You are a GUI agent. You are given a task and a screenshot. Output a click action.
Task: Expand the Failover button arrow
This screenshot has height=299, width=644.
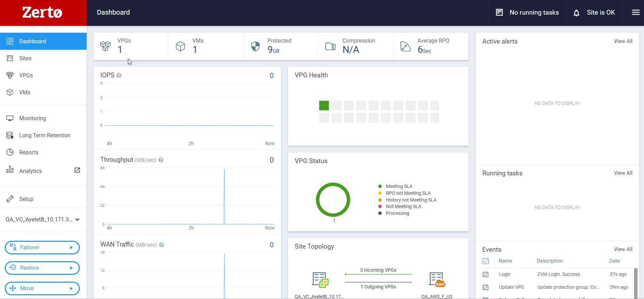(71, 248)
